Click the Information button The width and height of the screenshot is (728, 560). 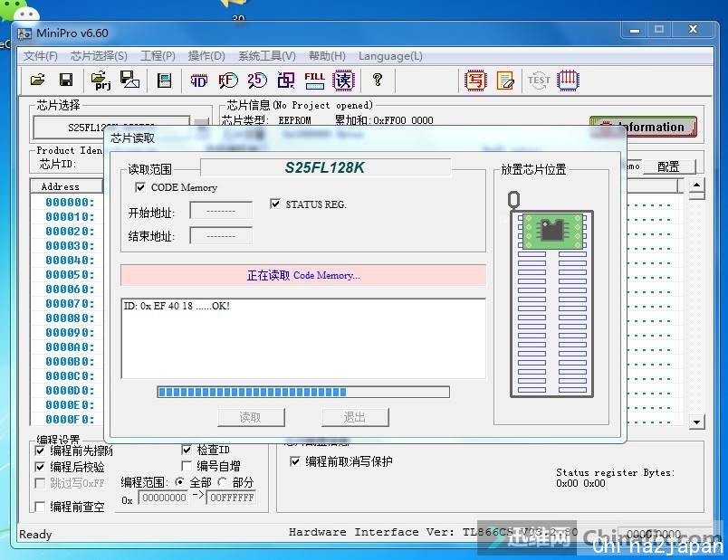(x=643, y=127)
